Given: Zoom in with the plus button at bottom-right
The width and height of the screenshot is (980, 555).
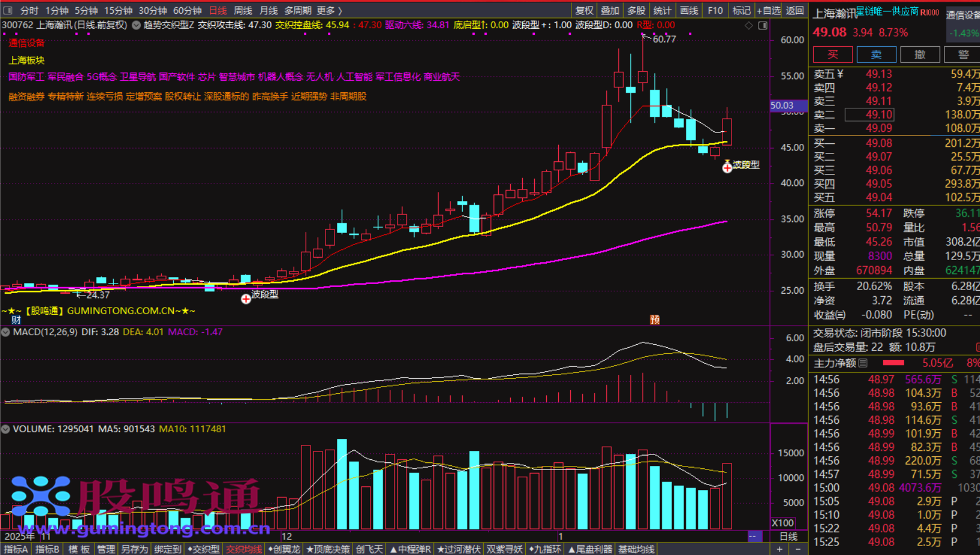Looking at the screenshot, I should click(780, 549).
